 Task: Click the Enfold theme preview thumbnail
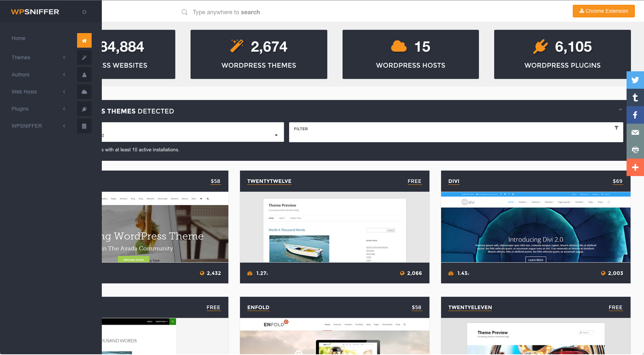point(335,336)
